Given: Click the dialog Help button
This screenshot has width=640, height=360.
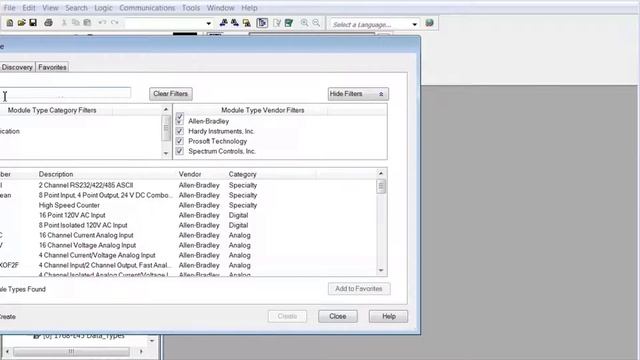Looking at the screenshot, I should point(389,316).
